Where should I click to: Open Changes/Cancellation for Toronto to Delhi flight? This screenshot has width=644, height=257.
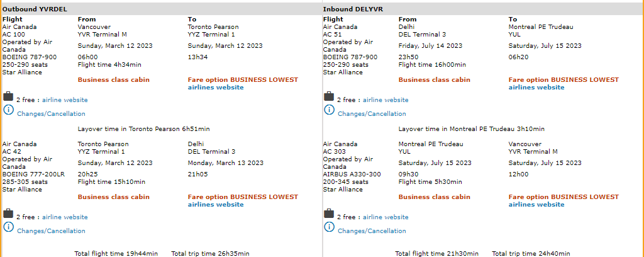pyautogui.click(x=51, y=231)
